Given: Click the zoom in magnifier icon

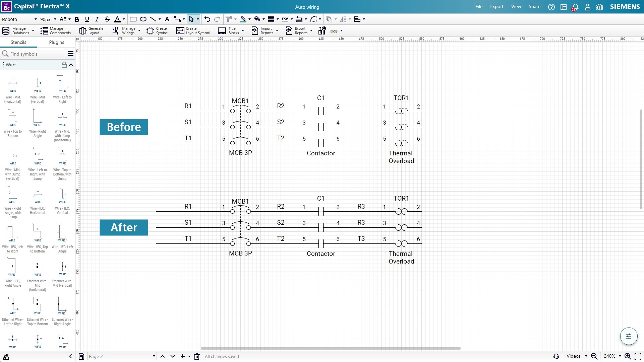Looking at the screenshot, I should 628,356.
